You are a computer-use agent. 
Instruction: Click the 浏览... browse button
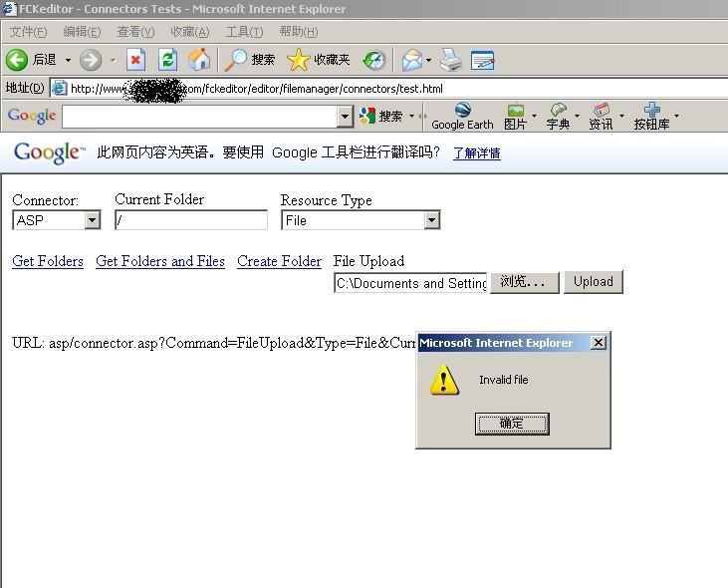[x=525, y=282]
